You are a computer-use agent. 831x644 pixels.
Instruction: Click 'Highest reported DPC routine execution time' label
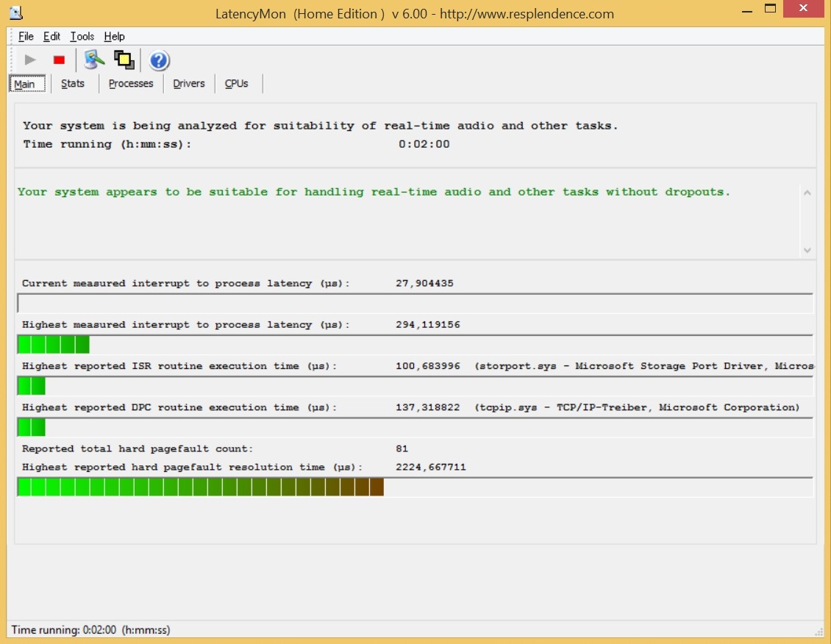coord(179,407)
